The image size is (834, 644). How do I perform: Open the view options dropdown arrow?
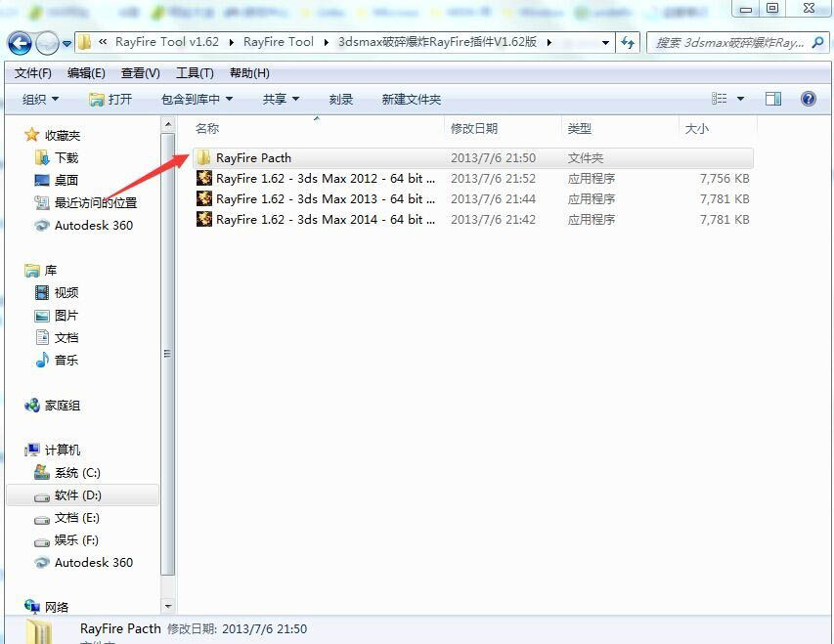(x=740, y=99)
